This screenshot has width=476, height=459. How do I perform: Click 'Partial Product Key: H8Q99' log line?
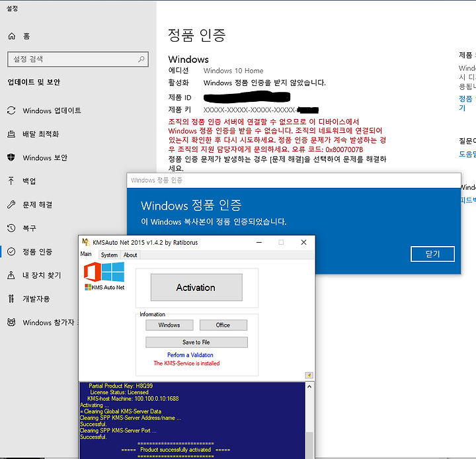point(120,386)
